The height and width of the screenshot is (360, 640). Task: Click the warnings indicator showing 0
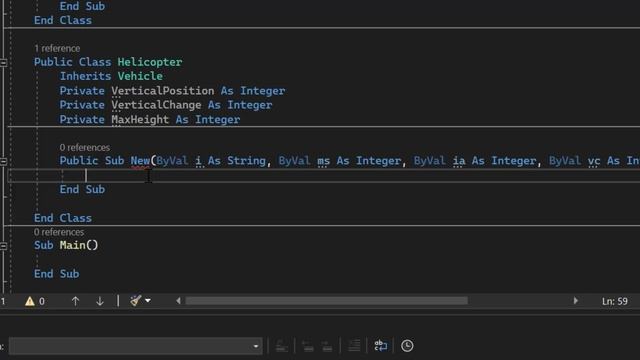click(35, 301)
